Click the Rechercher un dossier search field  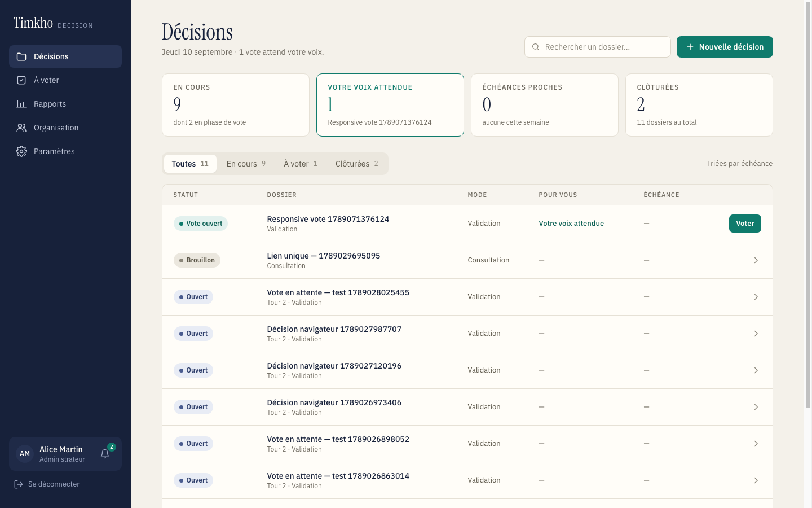[x=598, y=47]
